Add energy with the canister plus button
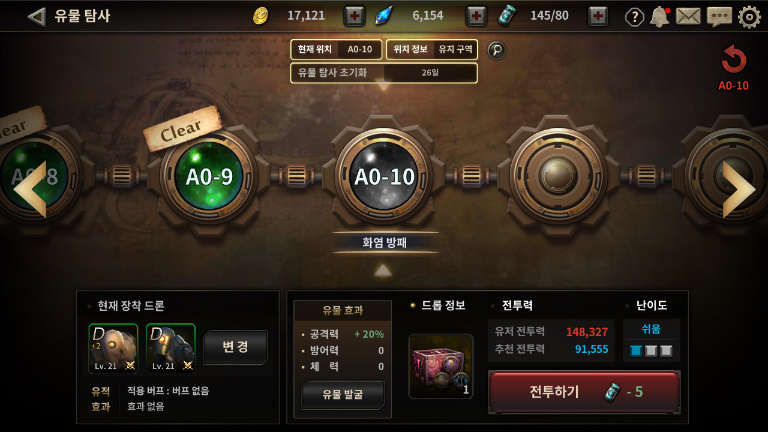 point(598,16)
